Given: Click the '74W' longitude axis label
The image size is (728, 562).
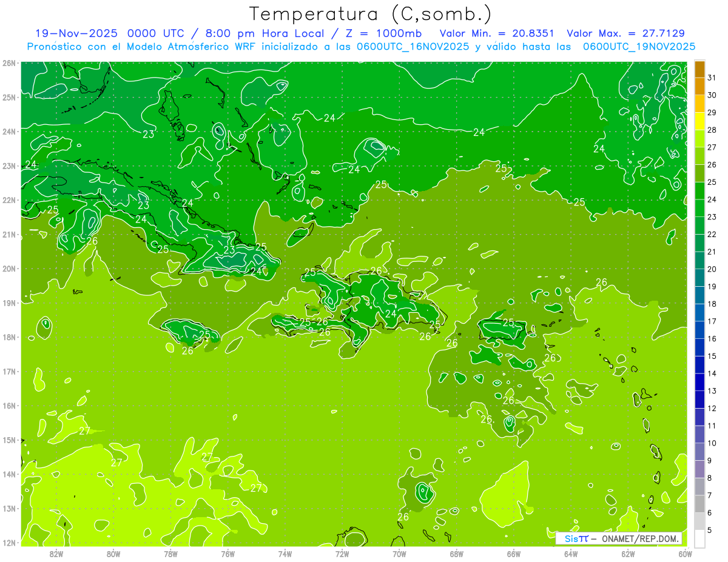Looking at the screenshot, I should coord(285,554).
